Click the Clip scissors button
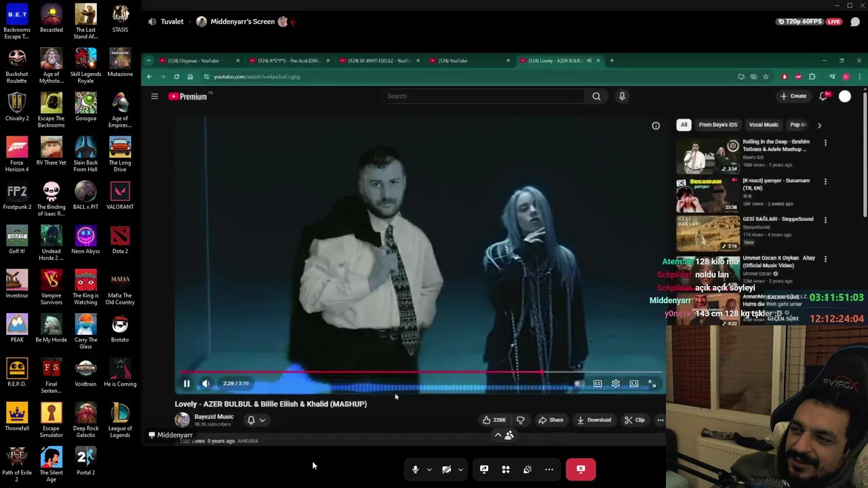 coord(634,420)
